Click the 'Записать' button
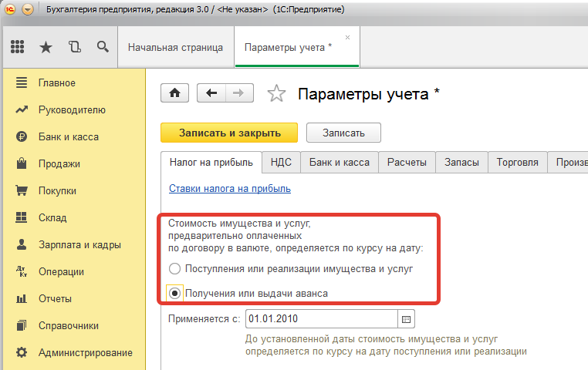The image size is (588, 370). [x=343, y=133]
